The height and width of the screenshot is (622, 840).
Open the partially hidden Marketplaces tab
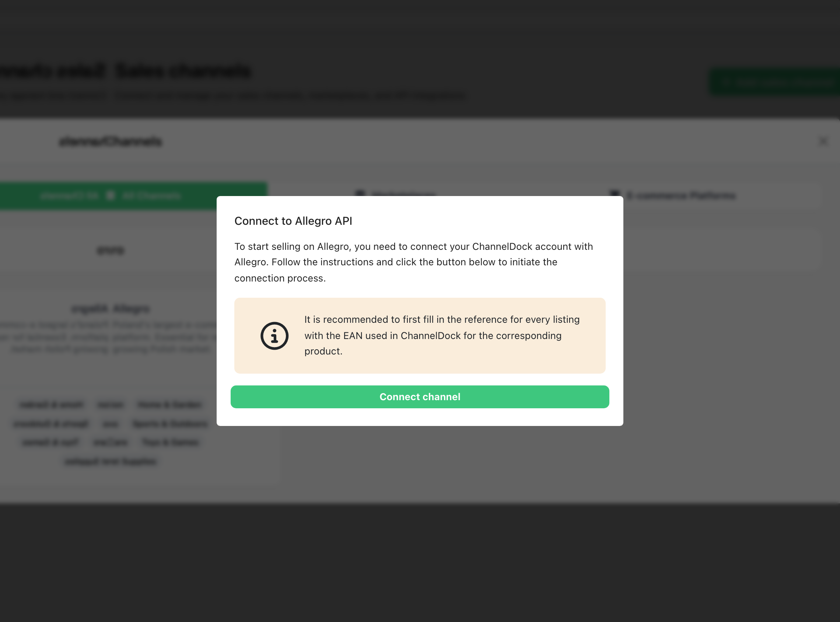tap(403, 194)
